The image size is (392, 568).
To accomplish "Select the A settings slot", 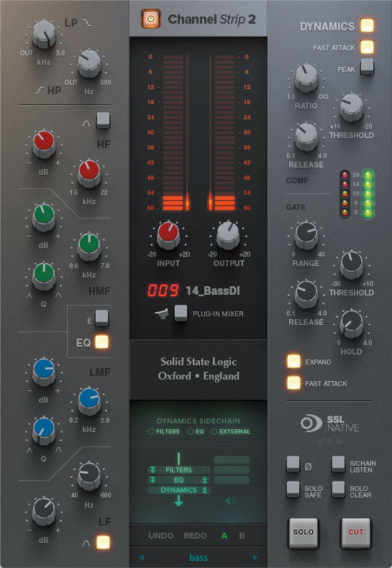I will click(x=224, y=536).
